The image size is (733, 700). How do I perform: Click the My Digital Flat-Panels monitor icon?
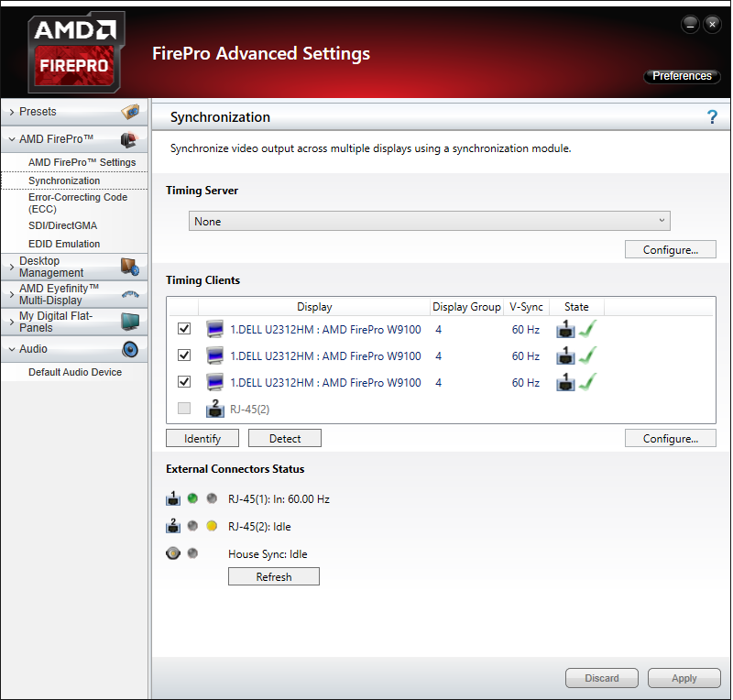[x=130, y=322]
